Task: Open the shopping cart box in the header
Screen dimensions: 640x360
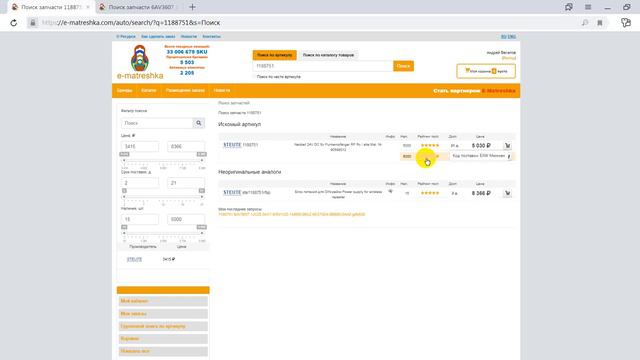Action: click(x=486, y=71)
